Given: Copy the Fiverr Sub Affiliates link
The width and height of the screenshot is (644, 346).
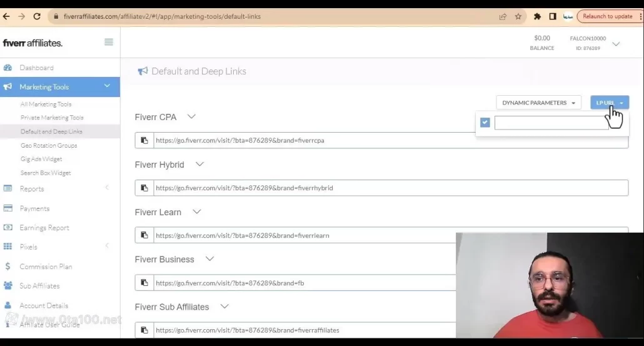Looking at the screenshot, I should [144, 330].
